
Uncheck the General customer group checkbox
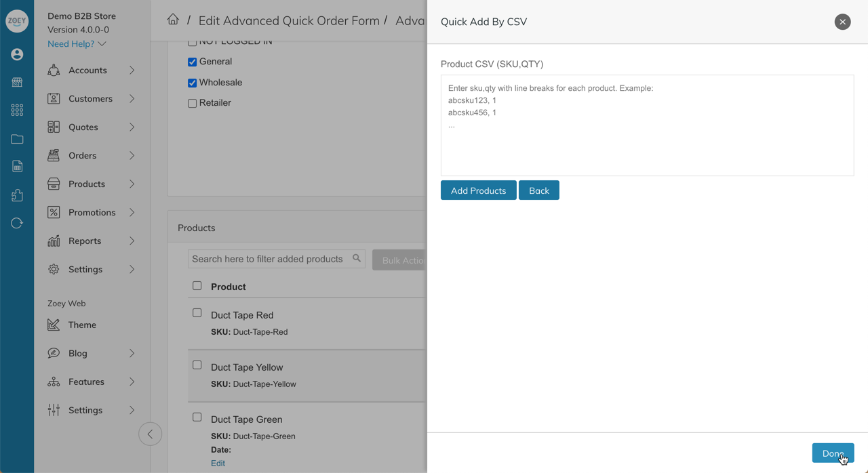tap(192, 62)
